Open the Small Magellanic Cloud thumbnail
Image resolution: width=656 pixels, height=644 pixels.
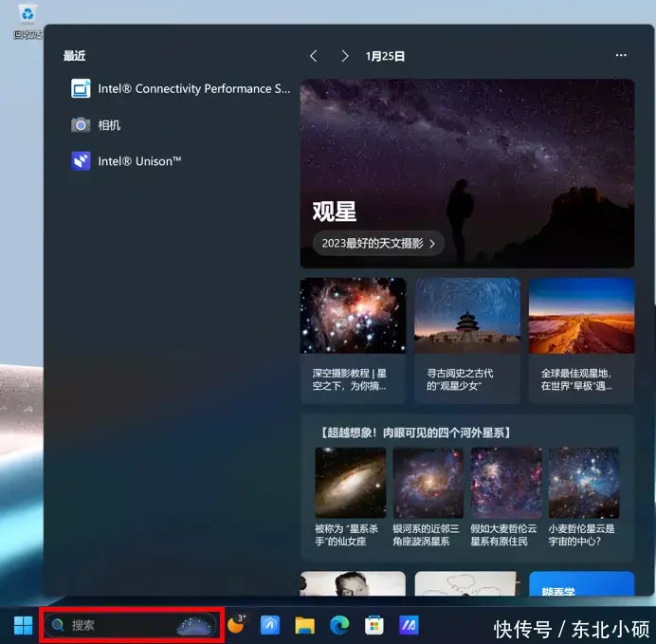click(x=584, y=483)
